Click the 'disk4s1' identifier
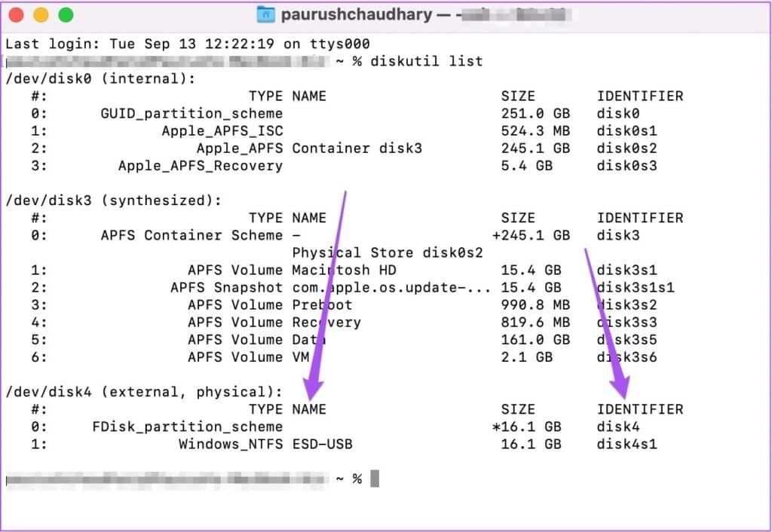The width and height of the screenshot is (772, 532). pos(626,444)
